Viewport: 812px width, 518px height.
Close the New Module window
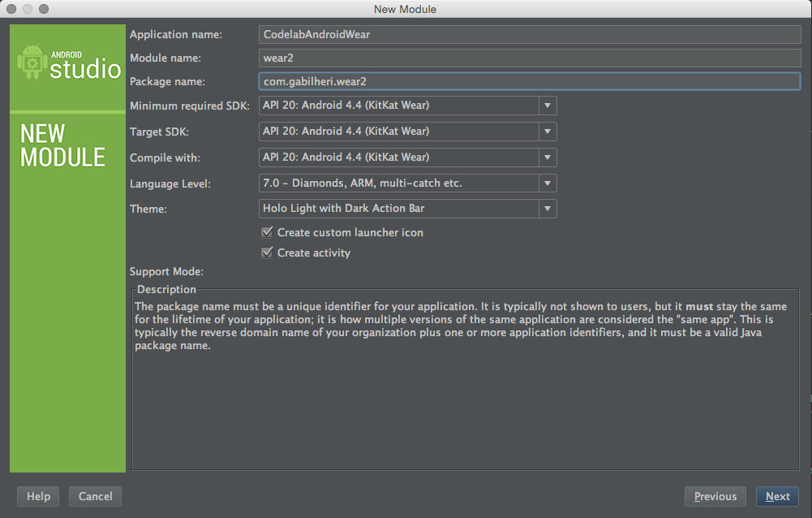pos(11,9)
